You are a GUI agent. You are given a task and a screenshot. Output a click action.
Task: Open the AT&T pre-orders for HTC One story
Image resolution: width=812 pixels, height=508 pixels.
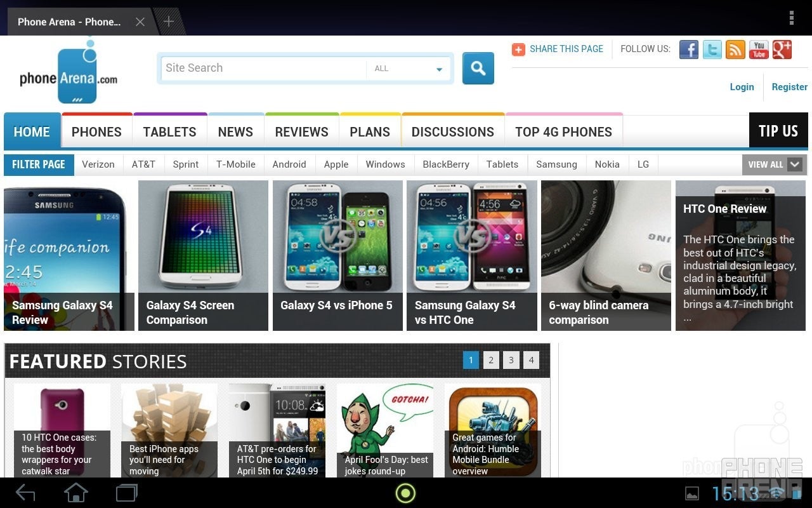point(277,431)
